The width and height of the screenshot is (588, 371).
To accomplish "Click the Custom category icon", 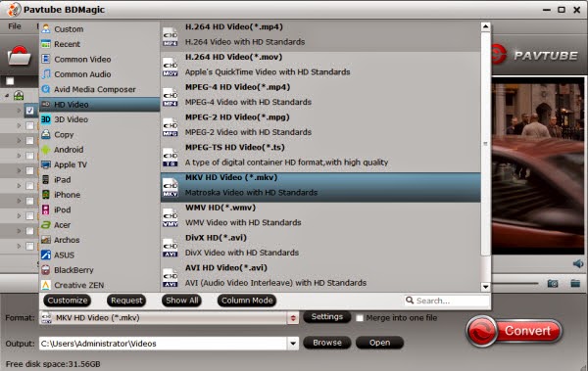I will [x=46, y=28].
